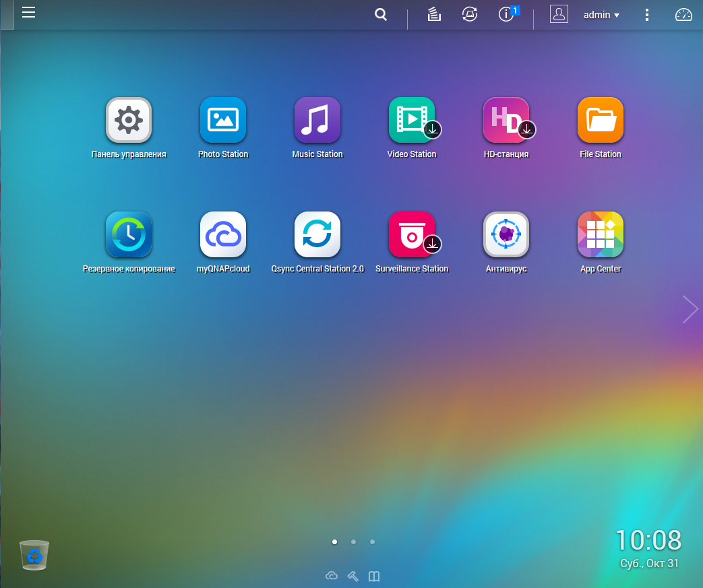Open Photo Station app
The height and width of the screenshot is (588, 703).
pos(223,121)
